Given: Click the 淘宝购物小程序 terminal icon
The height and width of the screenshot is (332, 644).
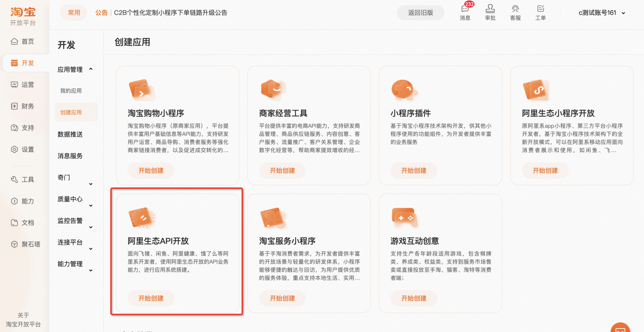Looking at the screenshot, I should tap(142, 90).
